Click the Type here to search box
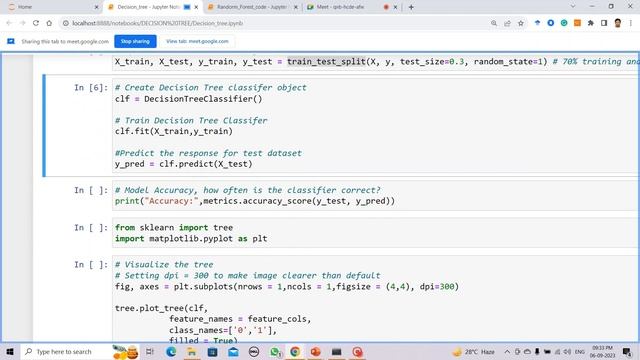Screen dimensions: 640x360 coord(80,351)
